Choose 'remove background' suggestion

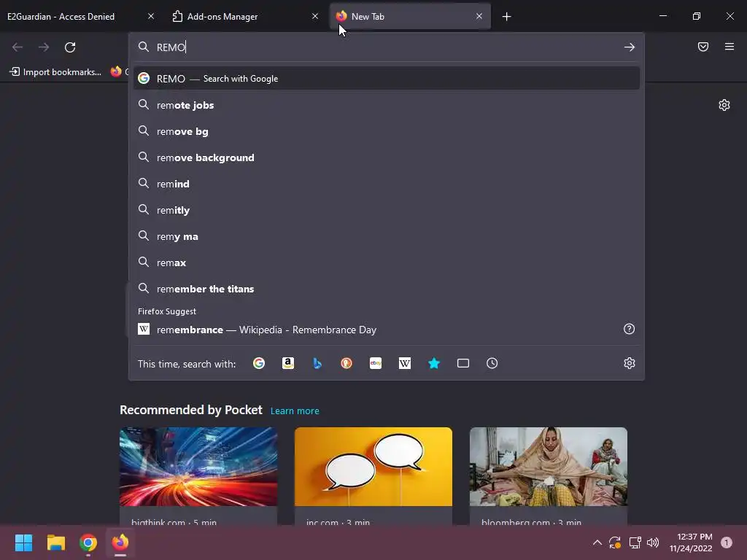pyautogui.click(x=387, y=157)
